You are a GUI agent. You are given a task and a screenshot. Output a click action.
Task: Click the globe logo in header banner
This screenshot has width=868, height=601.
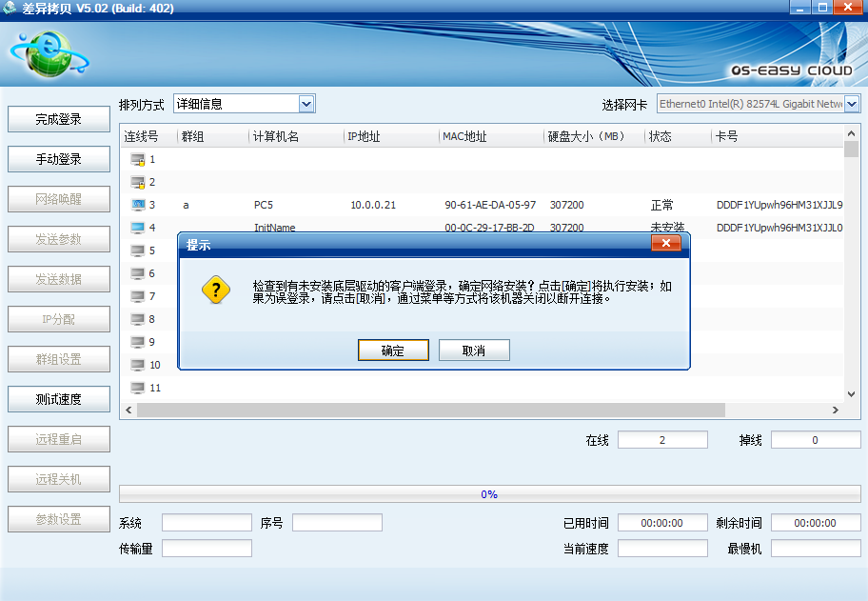46,56
